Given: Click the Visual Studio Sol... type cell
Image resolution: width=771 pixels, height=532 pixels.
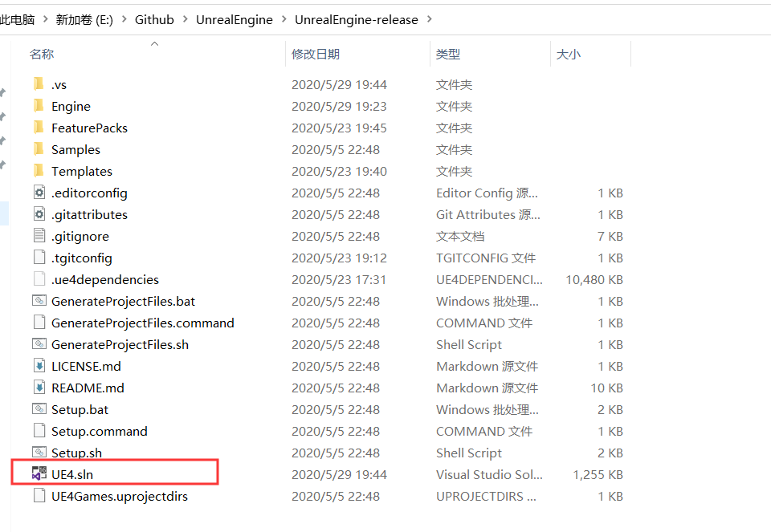Looking at the screenshot, I should point(489,474).
